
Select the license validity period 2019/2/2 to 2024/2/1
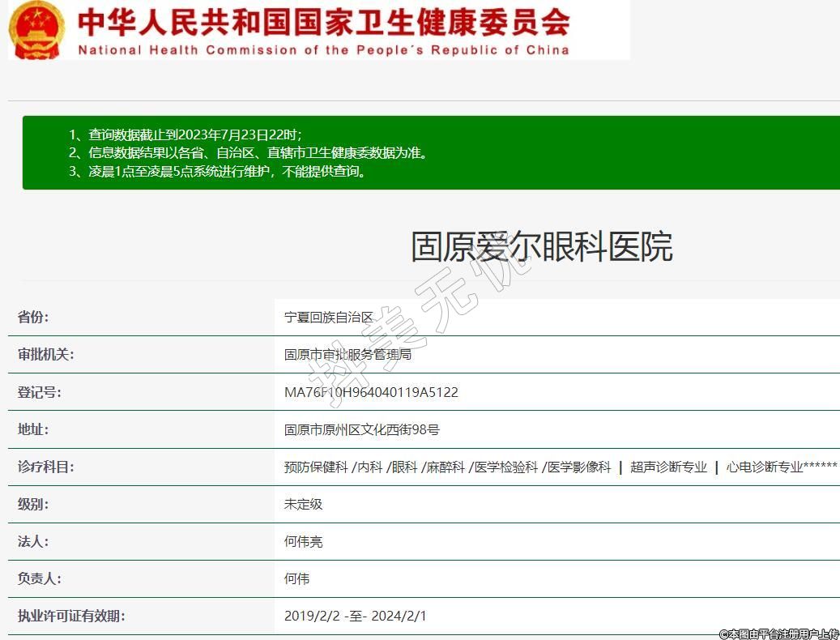355,616
